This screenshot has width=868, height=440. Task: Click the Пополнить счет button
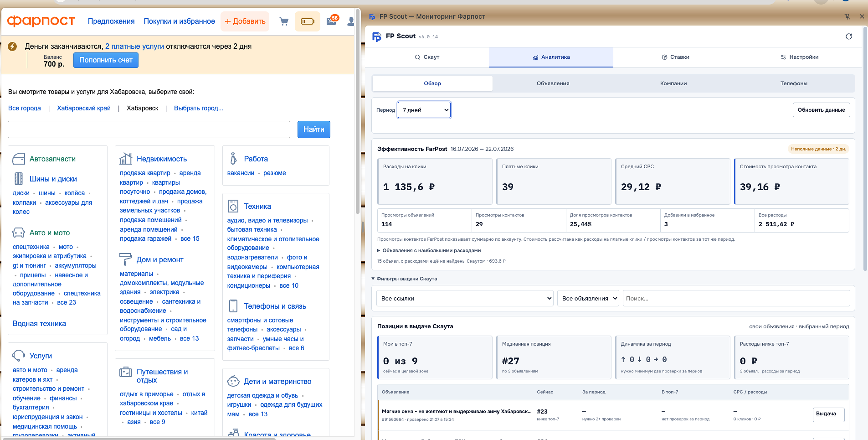(106, 60)
